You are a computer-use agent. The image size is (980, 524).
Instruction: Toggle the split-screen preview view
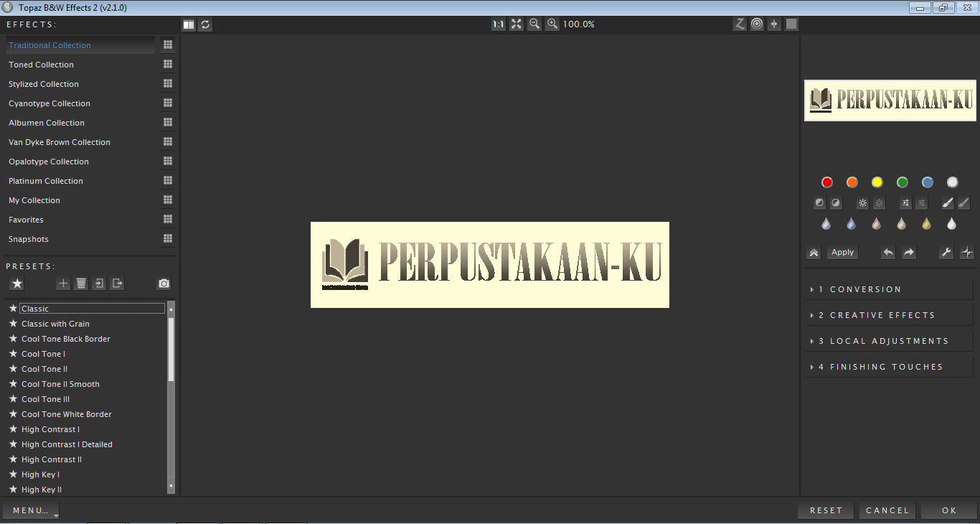pyautogui.click(x=188, y=24)
